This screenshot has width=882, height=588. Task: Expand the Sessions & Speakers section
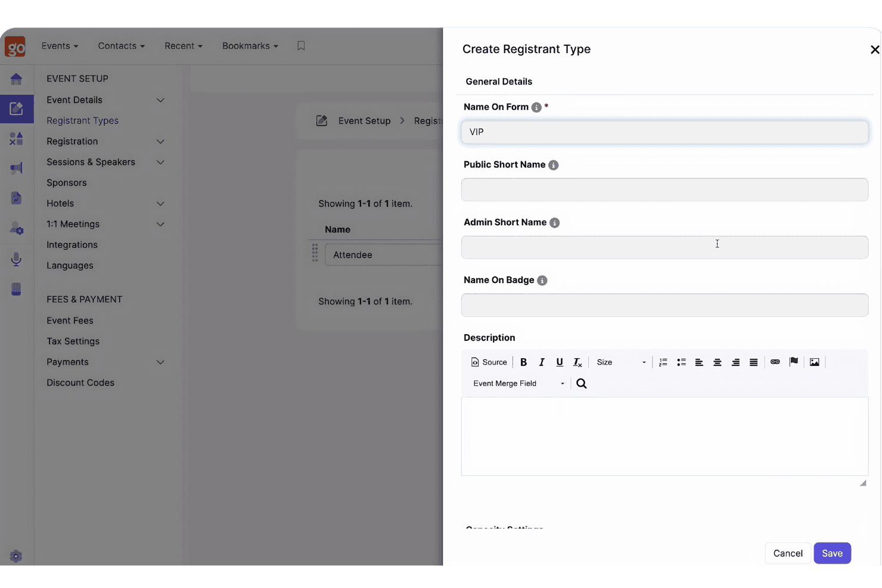pos(160,162)
